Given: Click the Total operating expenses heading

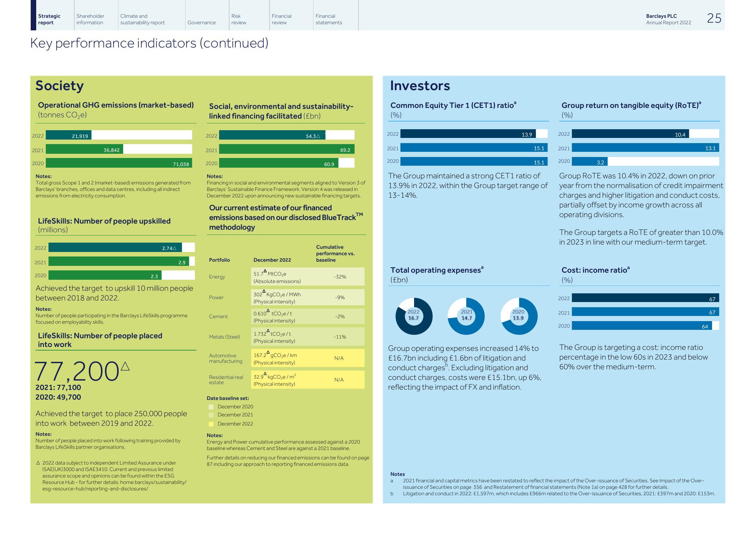Looking at the screenshot, I should [x=437, y=270].
